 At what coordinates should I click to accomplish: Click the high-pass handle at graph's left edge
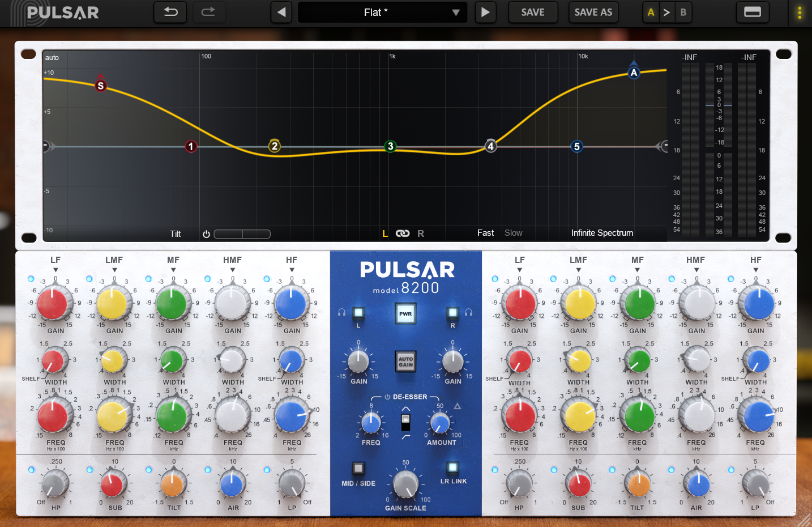point(48,146)
